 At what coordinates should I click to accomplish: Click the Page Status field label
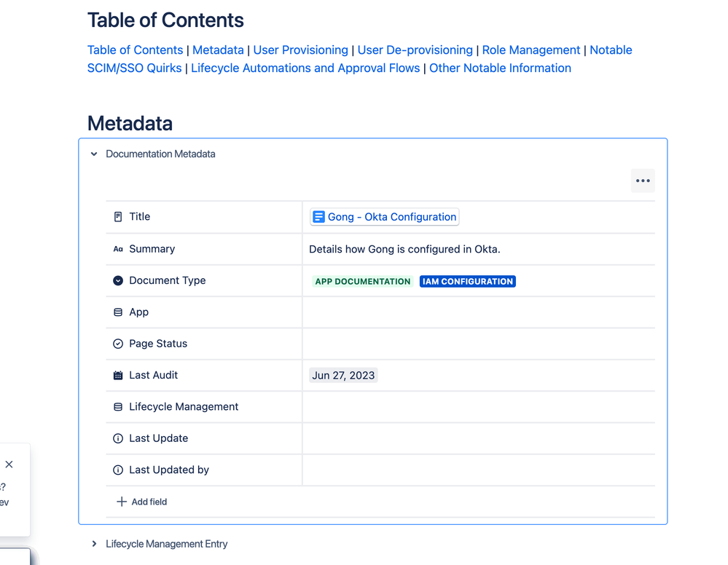click(x=158, y=344)
